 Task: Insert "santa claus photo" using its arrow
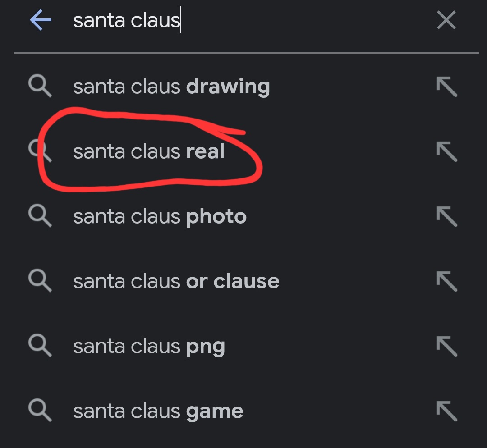tap(446, 217)
